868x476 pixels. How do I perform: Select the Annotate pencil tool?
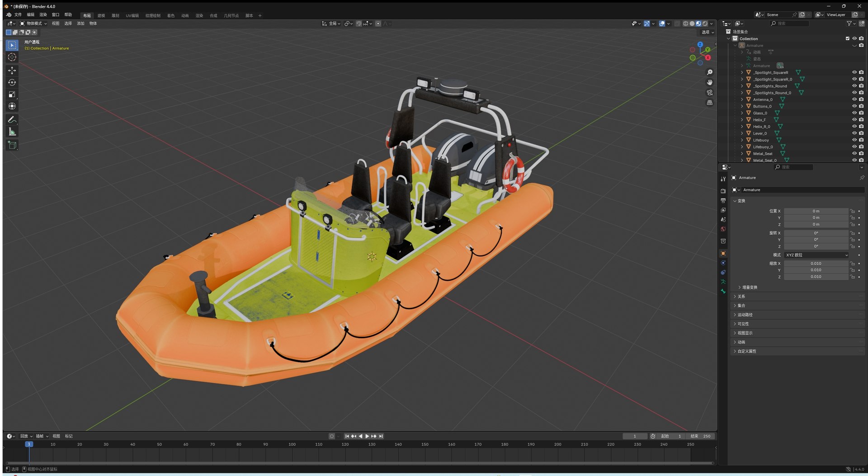12,120
